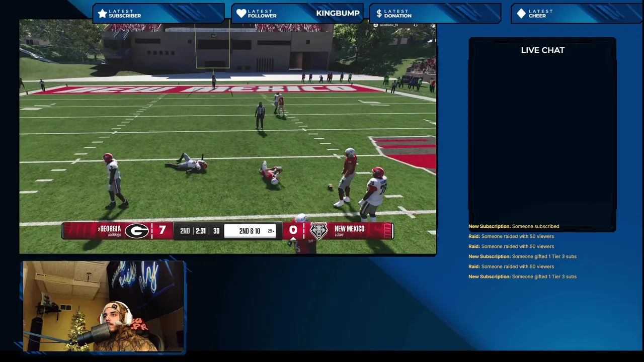Click the star icon beside Latest Subscriber

point(103,14)
